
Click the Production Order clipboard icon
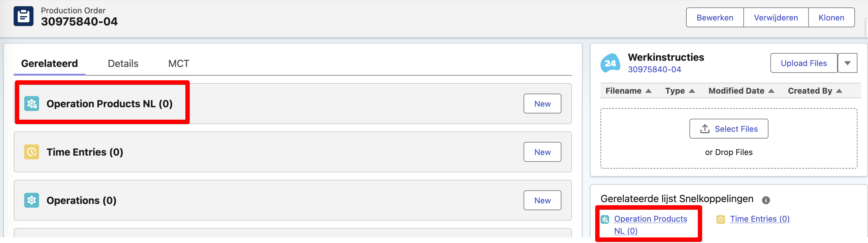pyautogui.click(x=23, y=16)
